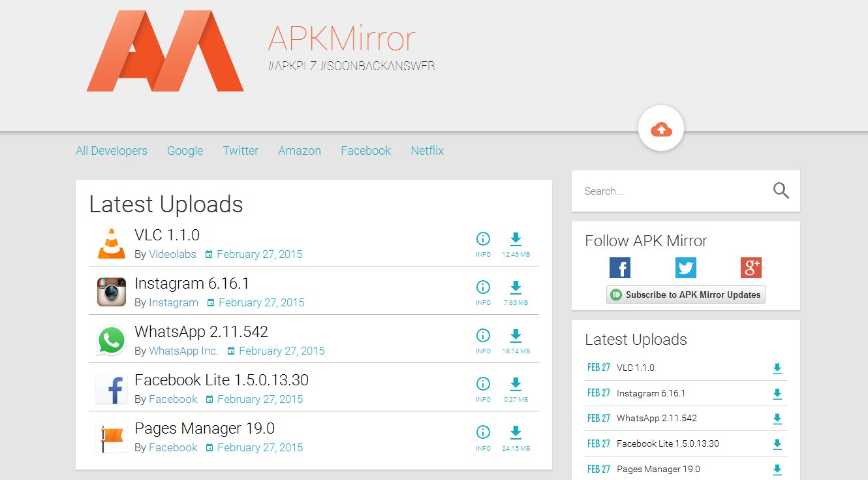Open the Facebook developer nav item

pos(366,151)
